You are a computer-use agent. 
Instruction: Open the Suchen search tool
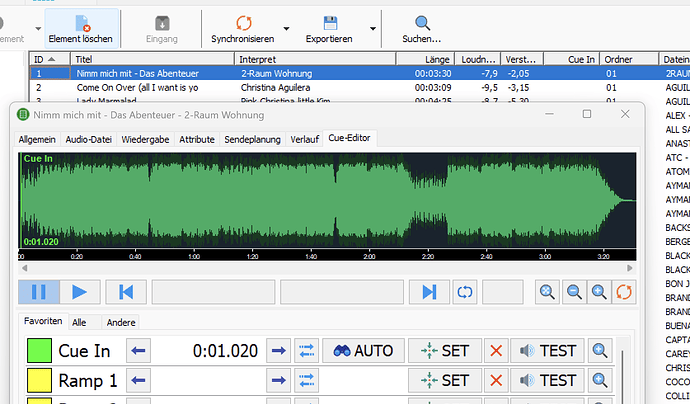pyautogui.click(x=422, y=29)
